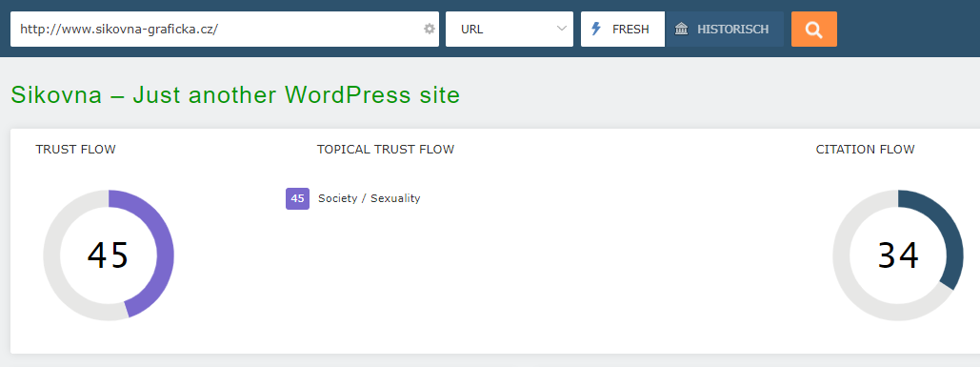
Task: Open the Sikovna WordPress site title link
Action: tap(235, 95)
